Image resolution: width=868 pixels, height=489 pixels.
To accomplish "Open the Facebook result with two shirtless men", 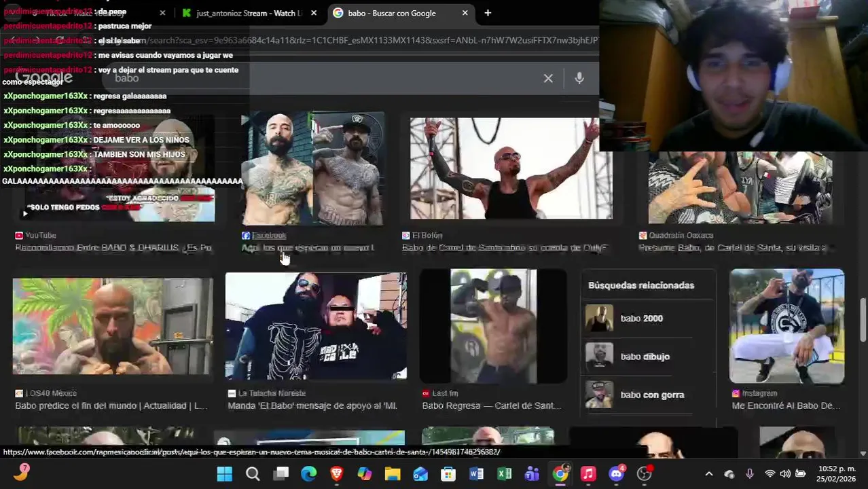I will (312, 168).
